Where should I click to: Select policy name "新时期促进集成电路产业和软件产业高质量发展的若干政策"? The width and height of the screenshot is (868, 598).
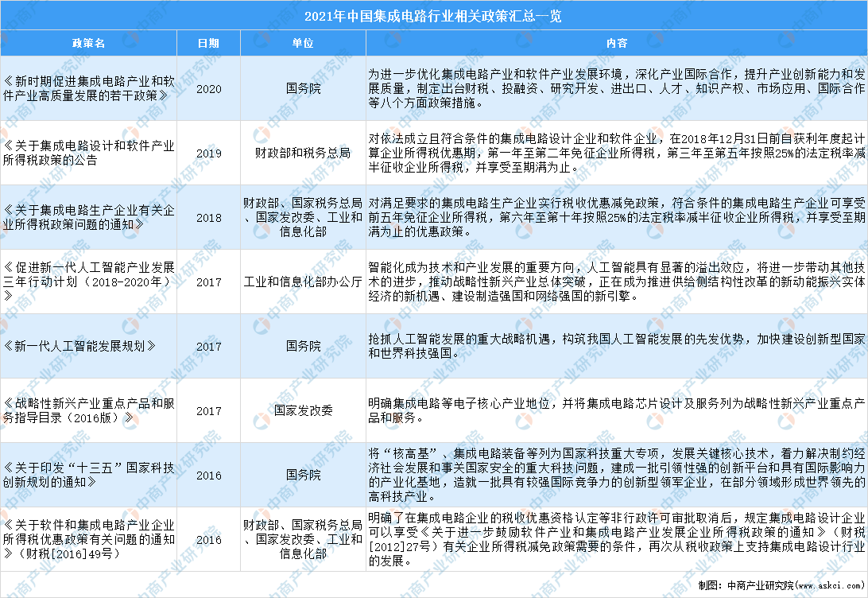[x=88, y=88]
